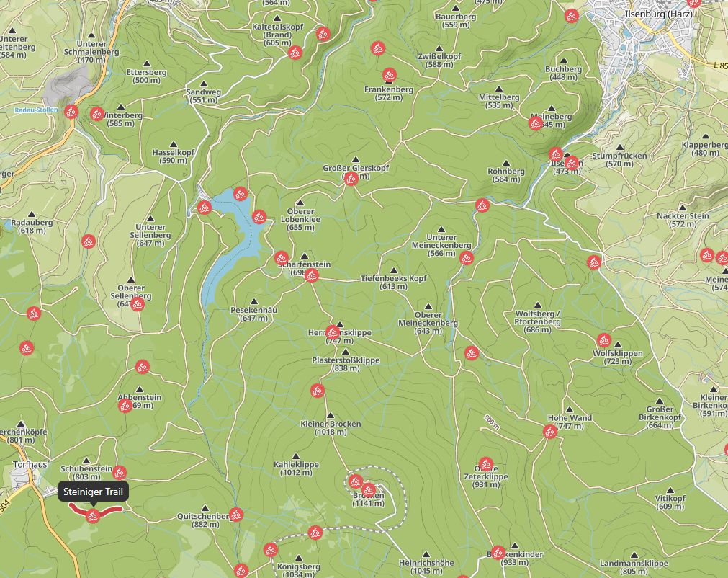Open bike marker on Brockenkinder label

(x=498, y=553)
